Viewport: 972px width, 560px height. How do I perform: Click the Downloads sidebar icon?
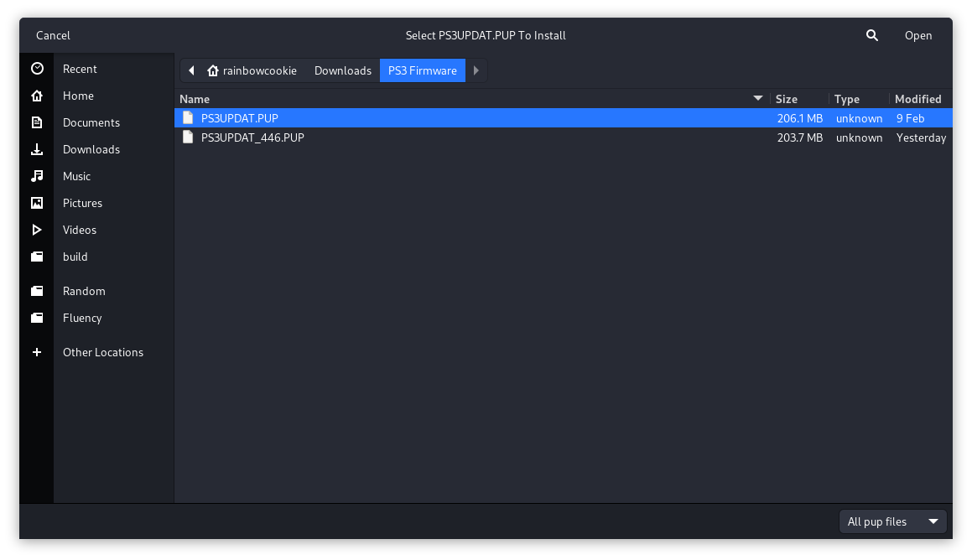(x=37, y=149)
